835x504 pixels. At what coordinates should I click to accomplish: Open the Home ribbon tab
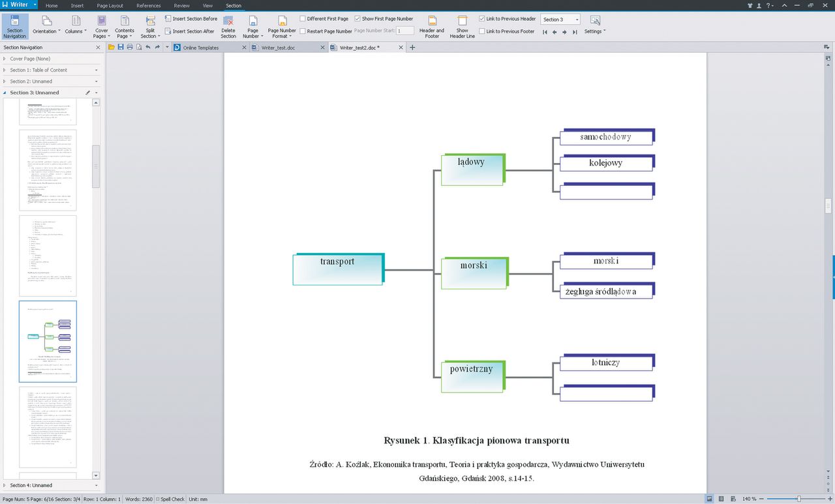52,5
